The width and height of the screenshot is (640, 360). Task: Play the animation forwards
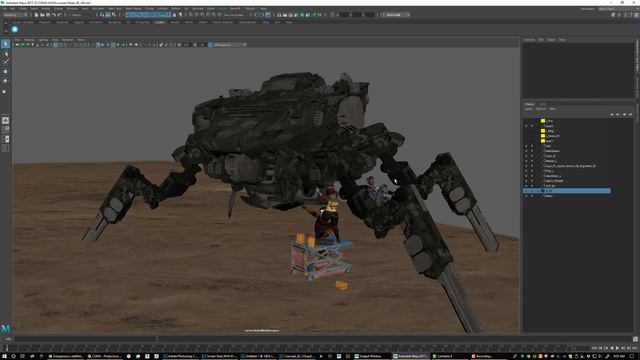(617, 348)
